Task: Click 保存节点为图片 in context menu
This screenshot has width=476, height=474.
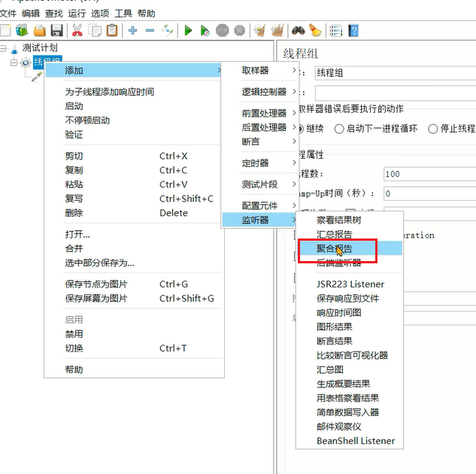Action: 96,284
